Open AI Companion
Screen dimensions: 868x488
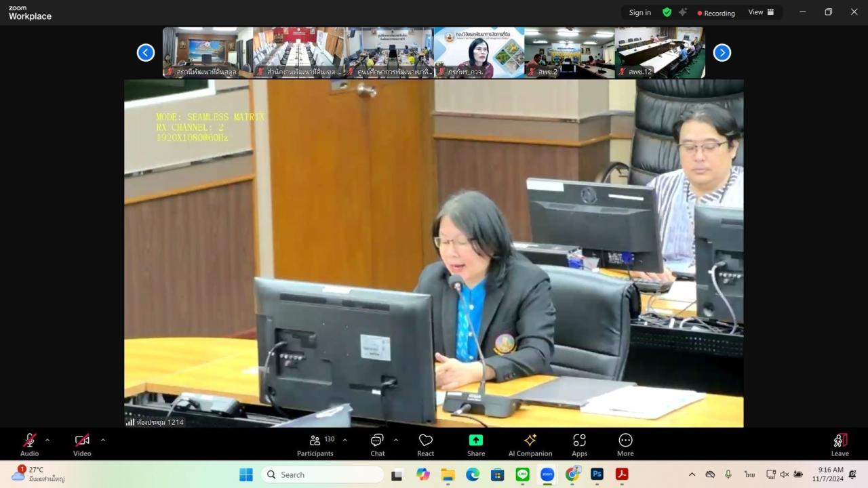tap(530, 445)
